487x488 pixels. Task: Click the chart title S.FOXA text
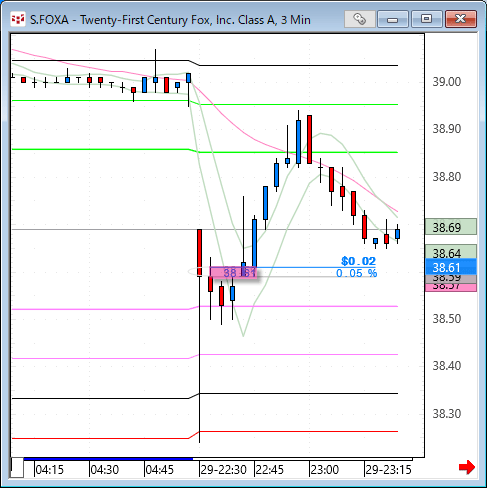(49, 20)
